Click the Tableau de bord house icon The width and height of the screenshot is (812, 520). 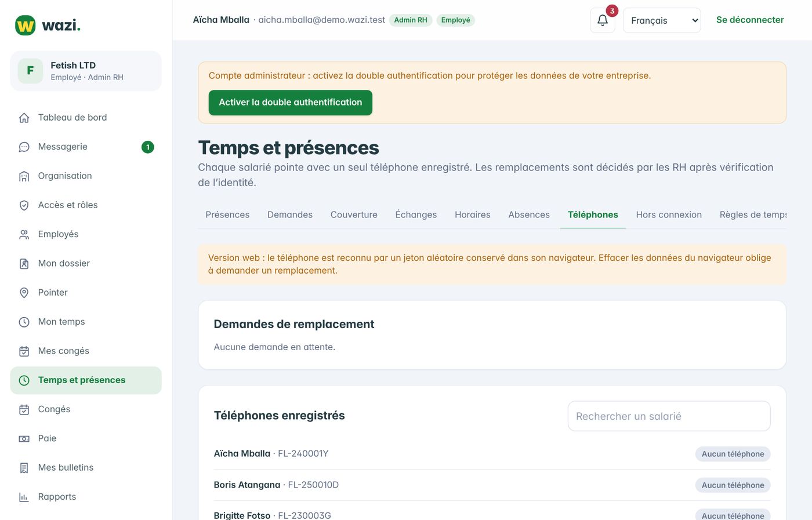pos(24,118)
